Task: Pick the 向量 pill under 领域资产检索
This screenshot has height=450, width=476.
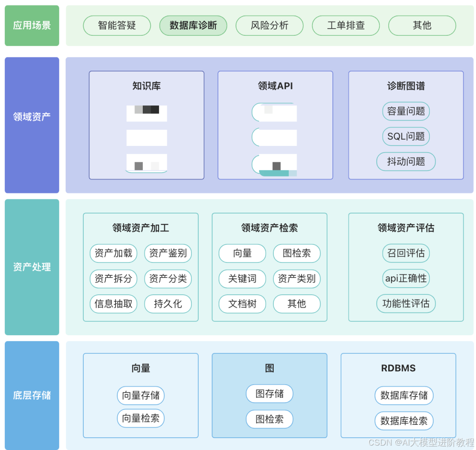Action: click(x=242, y=253)
